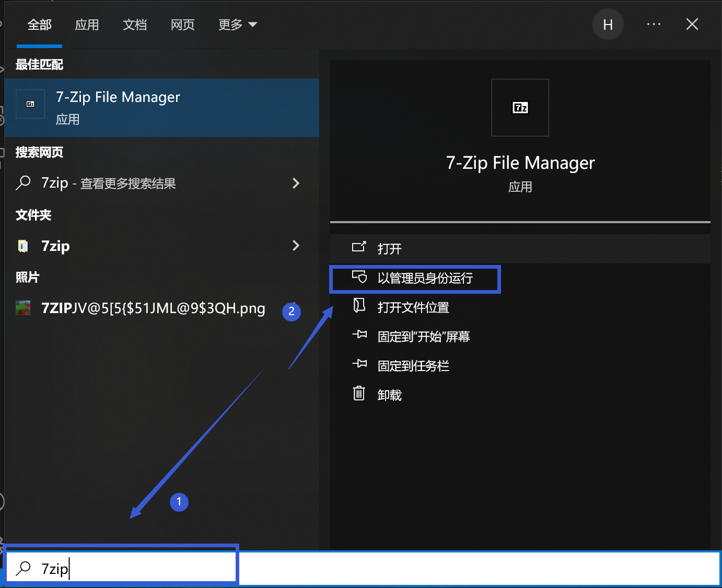Choose 以管理员身份运行

(520, 278)
